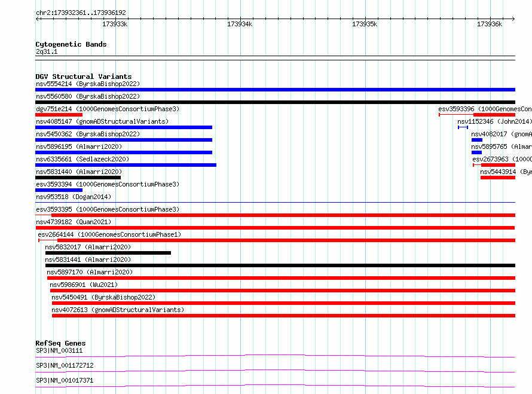Screen dimensions: 532x394
Task: Select the red bar under nsv5443914
Action: click(498, 178)
